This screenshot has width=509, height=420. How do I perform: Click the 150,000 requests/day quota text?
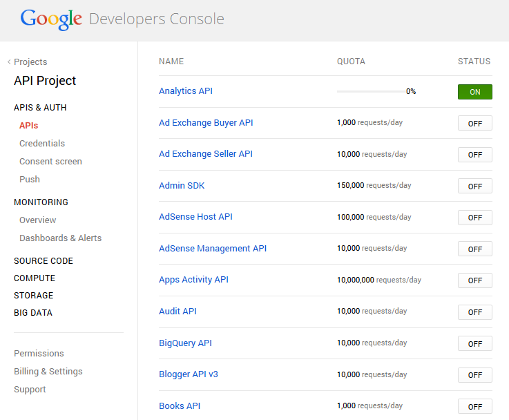pos(374,185)
